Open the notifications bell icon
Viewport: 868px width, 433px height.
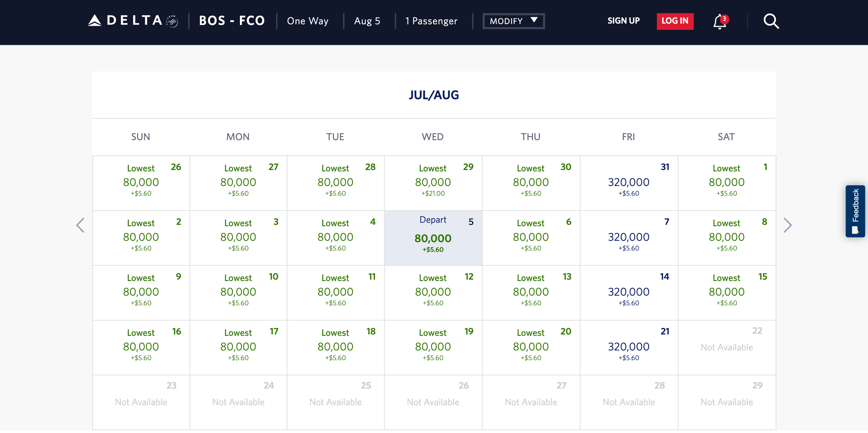click(x=720, y=21)
